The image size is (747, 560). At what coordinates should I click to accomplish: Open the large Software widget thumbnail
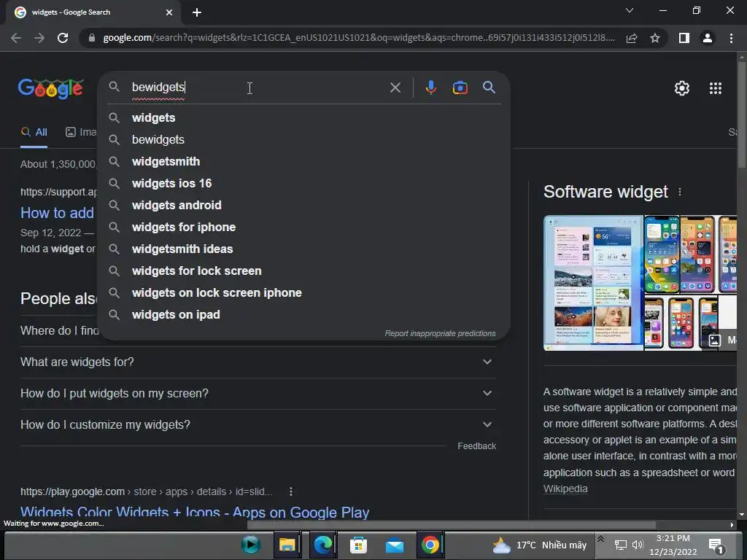(x=593, y=283)
